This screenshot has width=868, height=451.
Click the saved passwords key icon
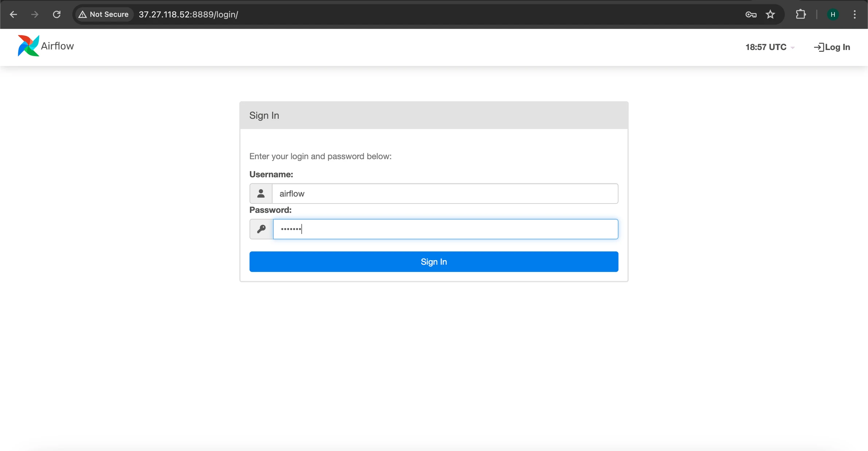pyautogui.click(x=751, y=15)
